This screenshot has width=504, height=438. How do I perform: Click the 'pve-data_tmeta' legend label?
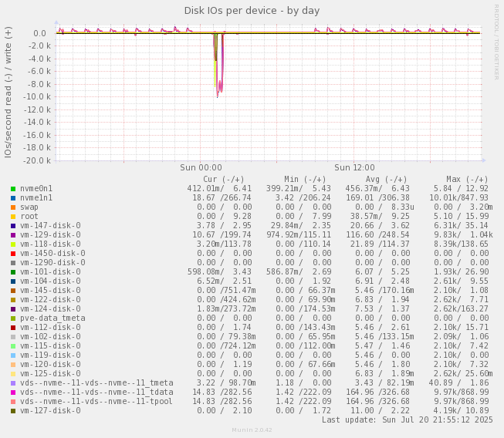pyautogui.click(x=52, y=318)
